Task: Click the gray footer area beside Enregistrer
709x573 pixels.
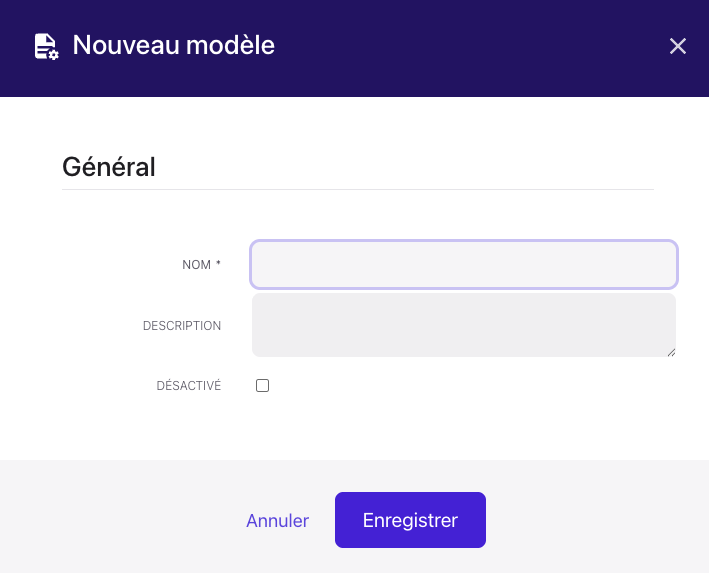Action: click(x=590, y=520)
